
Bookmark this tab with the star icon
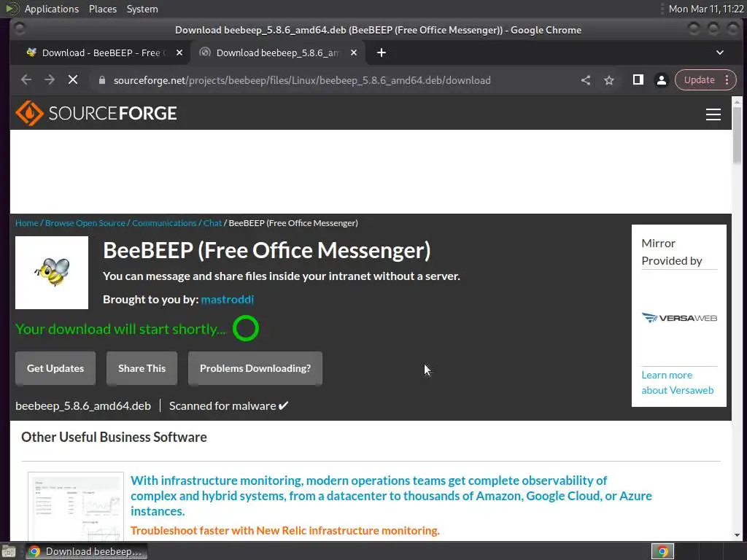click(609, 80)
